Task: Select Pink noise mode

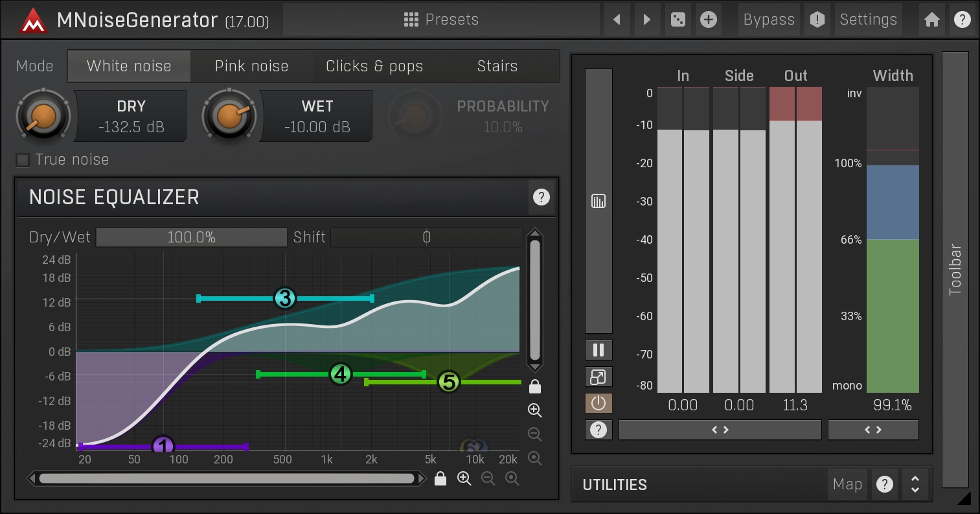Action: click(x=251, y=66)
